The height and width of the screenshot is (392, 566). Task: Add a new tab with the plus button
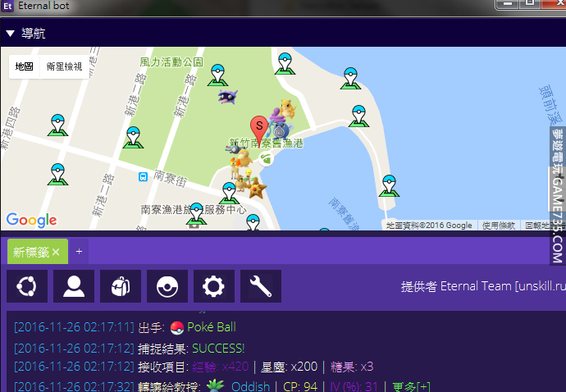point(79,251)
